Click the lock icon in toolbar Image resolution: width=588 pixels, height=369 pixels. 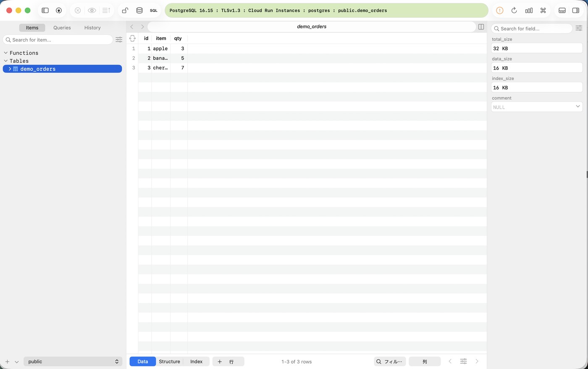tap(125, 10)
